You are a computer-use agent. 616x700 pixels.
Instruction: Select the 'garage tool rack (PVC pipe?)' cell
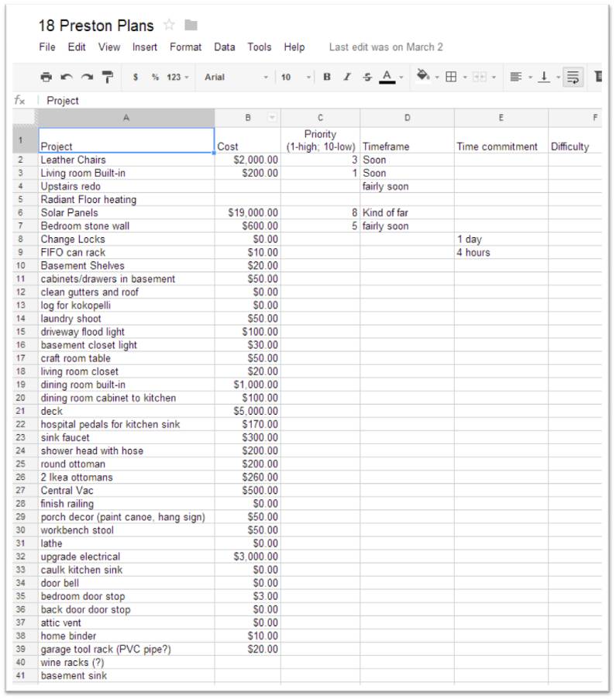tap(126, 649)
